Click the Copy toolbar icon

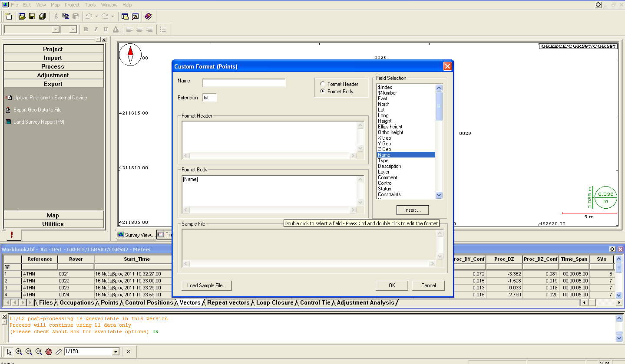(66, 16)
